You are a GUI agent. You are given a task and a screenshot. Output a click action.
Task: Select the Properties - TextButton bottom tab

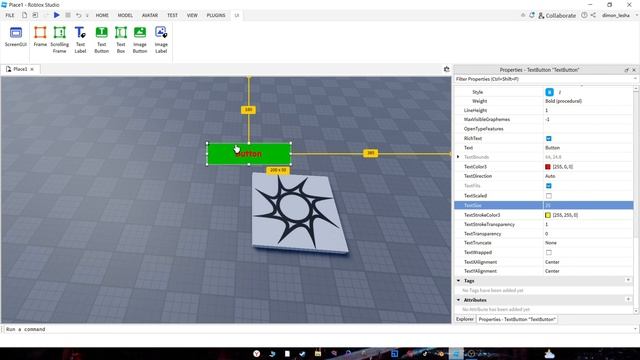[x=517, y=319]
